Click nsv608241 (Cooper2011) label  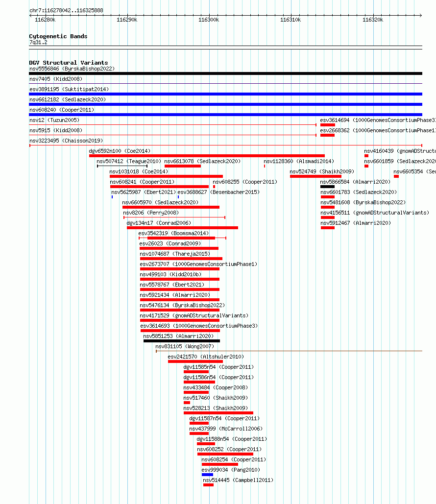click(142, 182)
